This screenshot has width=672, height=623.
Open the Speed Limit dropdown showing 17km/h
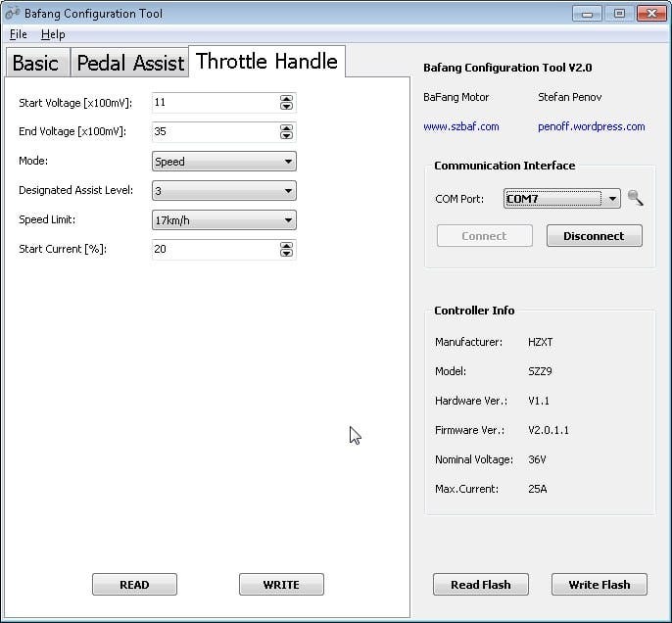[x=224, y=220]
